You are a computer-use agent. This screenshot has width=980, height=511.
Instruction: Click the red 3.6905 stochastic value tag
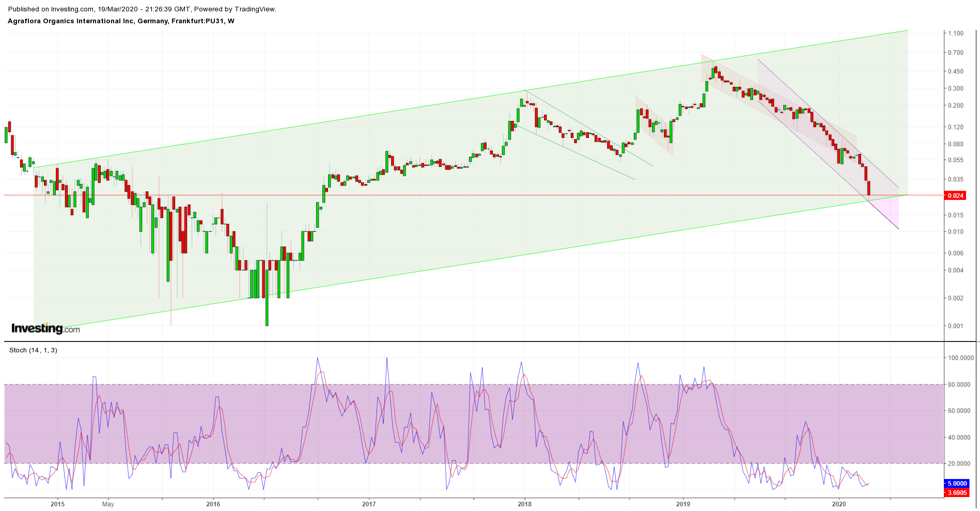pos(956,493)
